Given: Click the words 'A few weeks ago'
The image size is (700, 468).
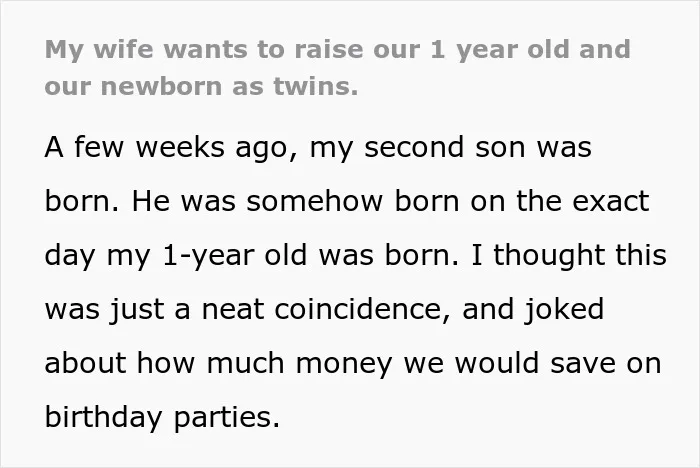Looking at the screenshot, I should pyautogui.click(x=171, y=148).
